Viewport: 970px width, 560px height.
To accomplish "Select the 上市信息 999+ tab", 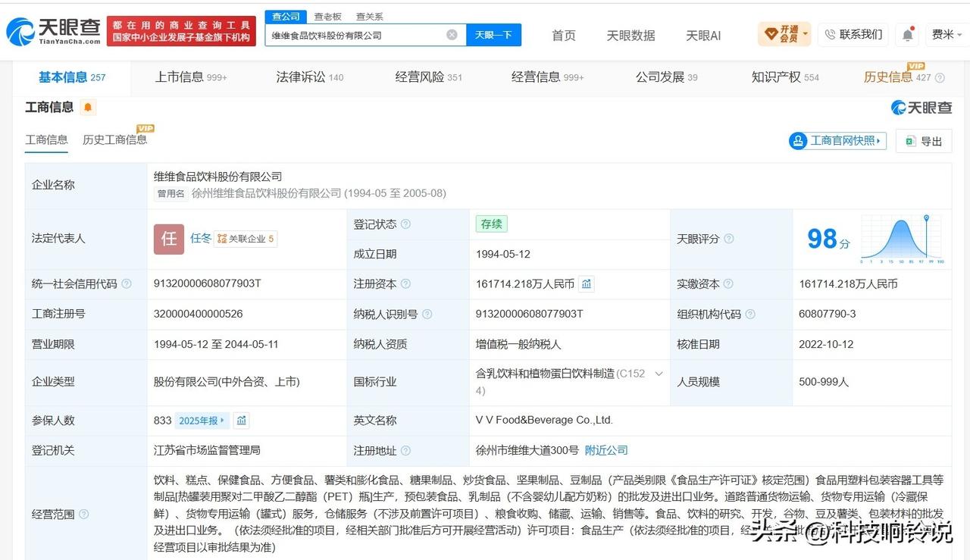I will pyautogui.click(x=191, y=77).
